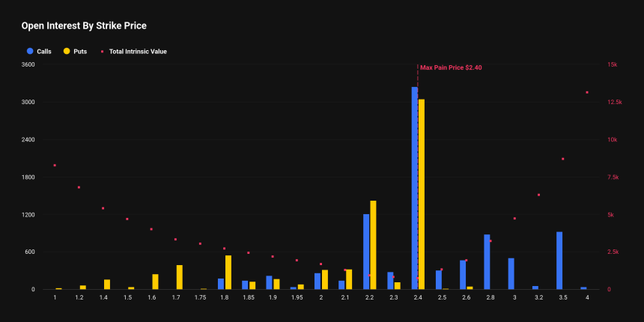This screenshot has width=644, height=322.
Task: Toggle the Puts series in legend
Action: tap(80, 52)
